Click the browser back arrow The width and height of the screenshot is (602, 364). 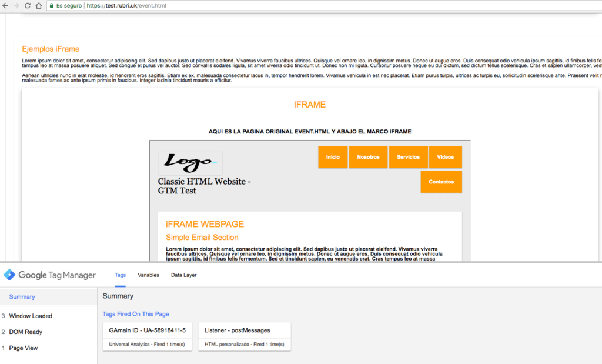point(5,5)
